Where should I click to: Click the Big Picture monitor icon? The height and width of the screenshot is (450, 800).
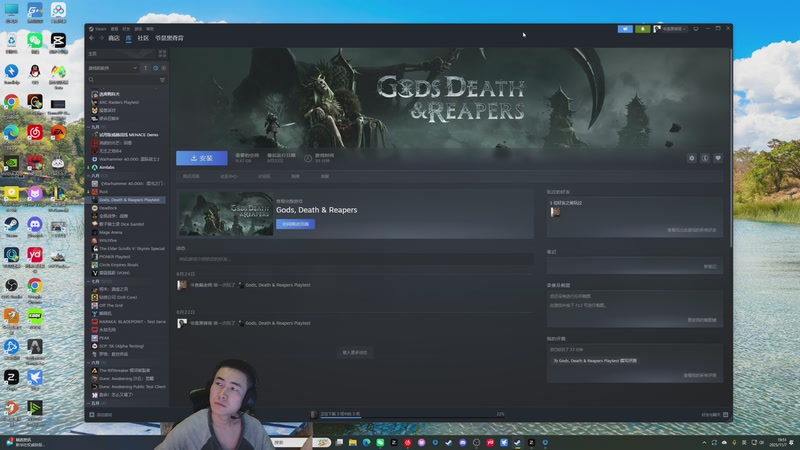pyautogui.click(x=695, y=29)
